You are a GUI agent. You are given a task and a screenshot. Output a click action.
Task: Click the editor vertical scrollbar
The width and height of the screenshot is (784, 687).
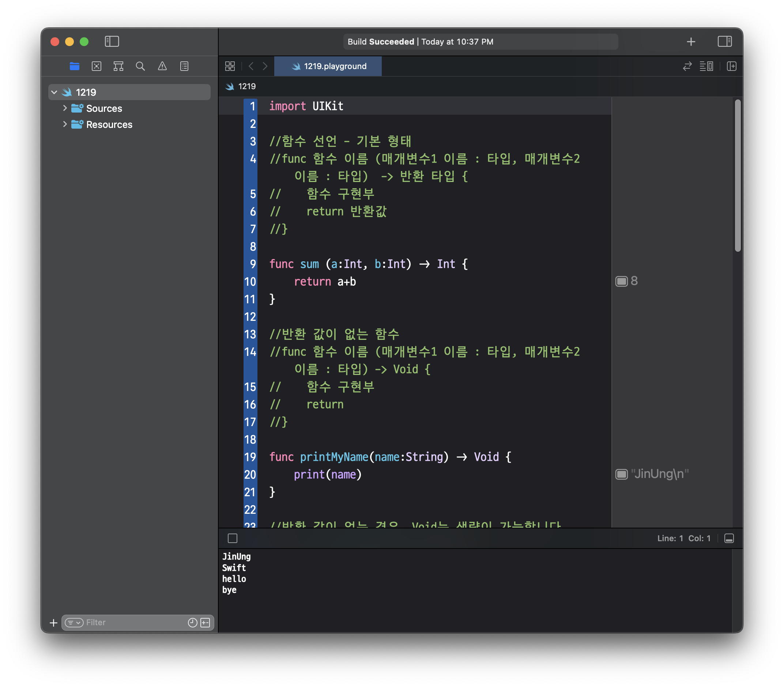pyautogui.click(x=738, y=175)
